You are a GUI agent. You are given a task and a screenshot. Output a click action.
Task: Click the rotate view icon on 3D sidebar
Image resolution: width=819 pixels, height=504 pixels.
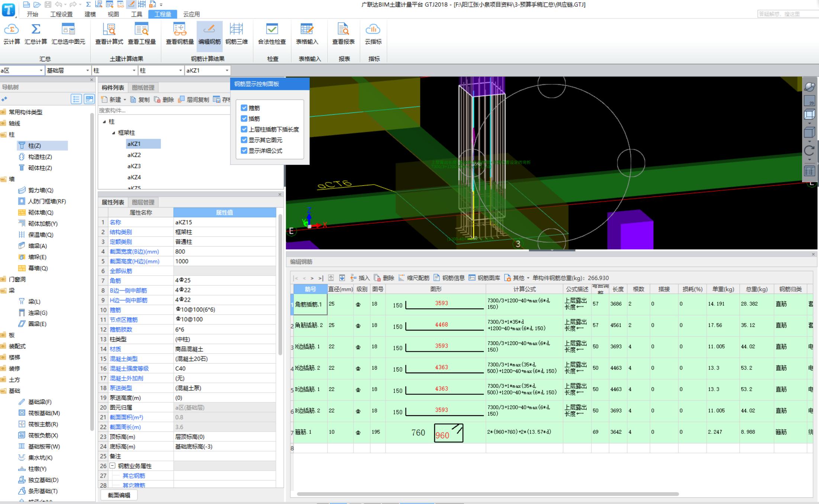(809, 150)
